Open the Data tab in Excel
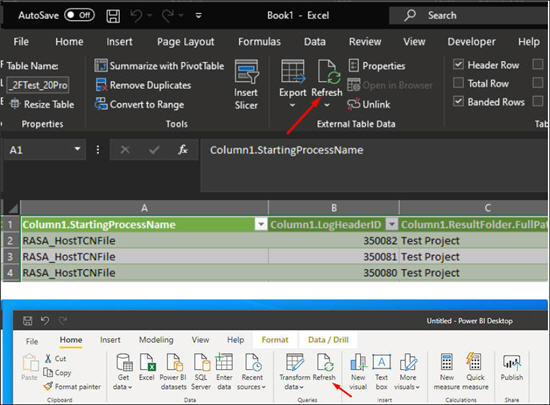The image size is (550, 405). (x=315, y=42)
